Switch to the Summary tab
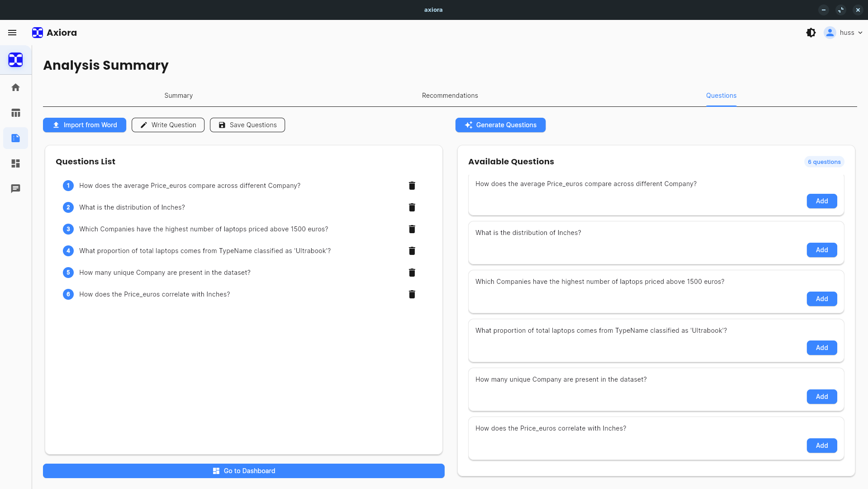Viewport: 868px width, 489px height. pyautogui.click(x=178, y=96)
